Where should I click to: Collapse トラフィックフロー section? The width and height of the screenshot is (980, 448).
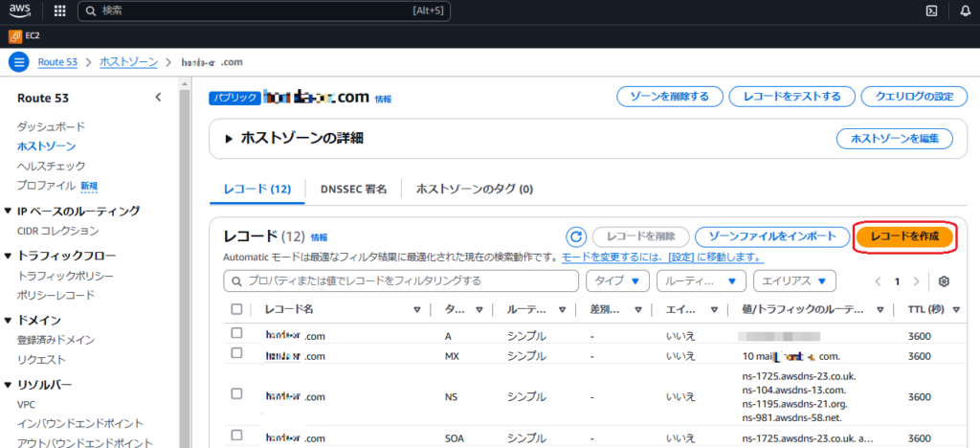(8, 256)
